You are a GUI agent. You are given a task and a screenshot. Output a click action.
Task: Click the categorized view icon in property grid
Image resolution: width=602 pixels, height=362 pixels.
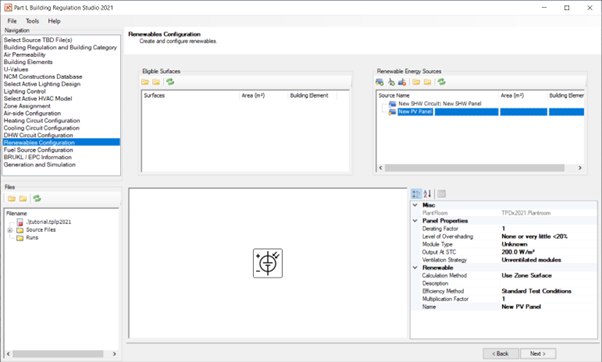(416, 194)
